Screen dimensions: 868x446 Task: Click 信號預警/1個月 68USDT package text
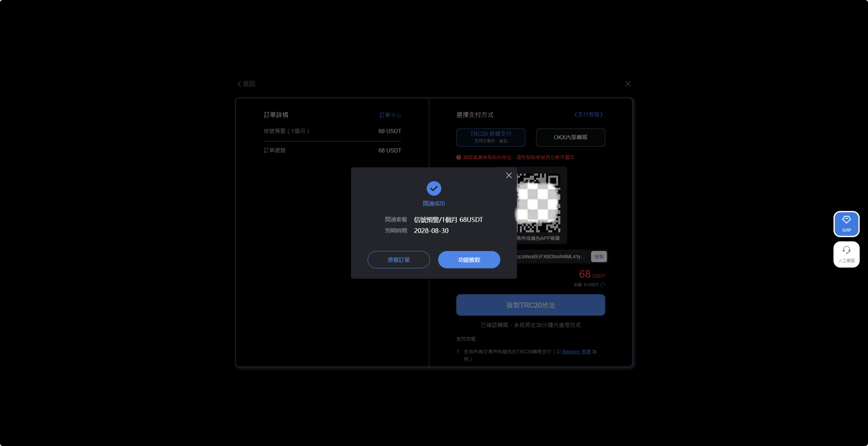[448, 220]
